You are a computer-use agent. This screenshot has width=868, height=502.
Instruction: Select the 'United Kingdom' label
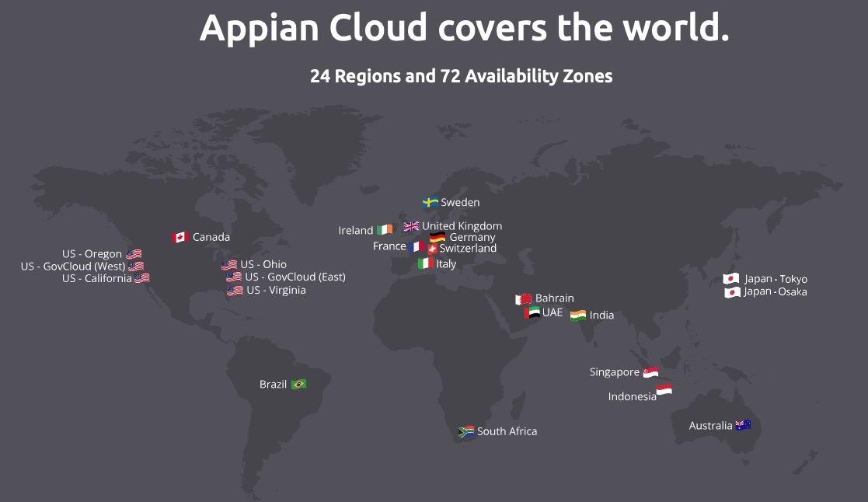coord(462,226)
